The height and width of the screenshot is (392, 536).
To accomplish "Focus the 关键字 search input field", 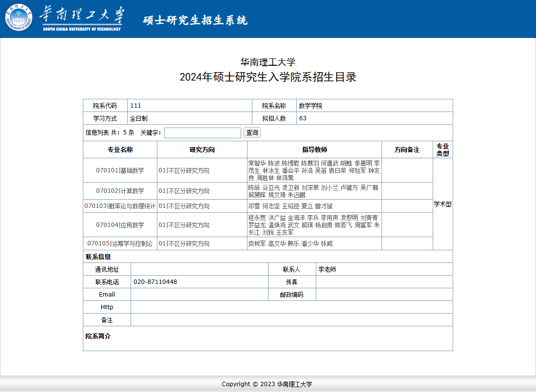I will click(203, 132).
